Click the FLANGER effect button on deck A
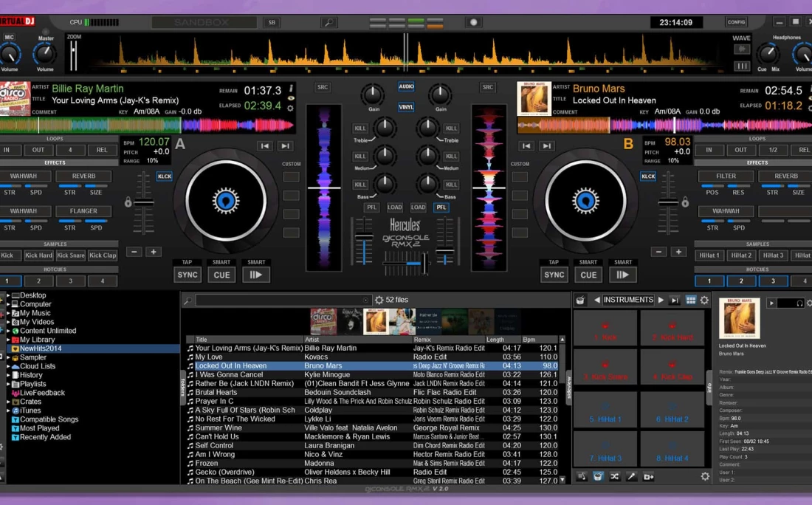Screen dimensions: 812x505 tap(83, 211)
